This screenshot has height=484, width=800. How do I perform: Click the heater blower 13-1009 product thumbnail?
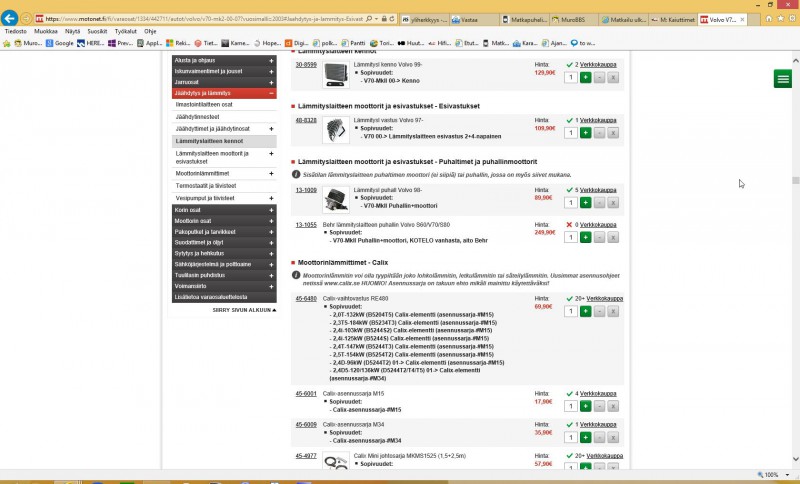[335, 198]
